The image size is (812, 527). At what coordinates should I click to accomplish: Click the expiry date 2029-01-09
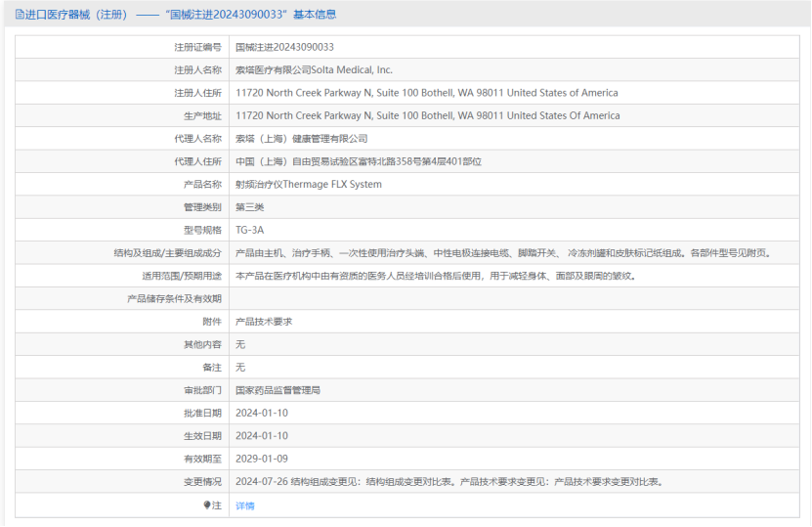coord(261,459)
